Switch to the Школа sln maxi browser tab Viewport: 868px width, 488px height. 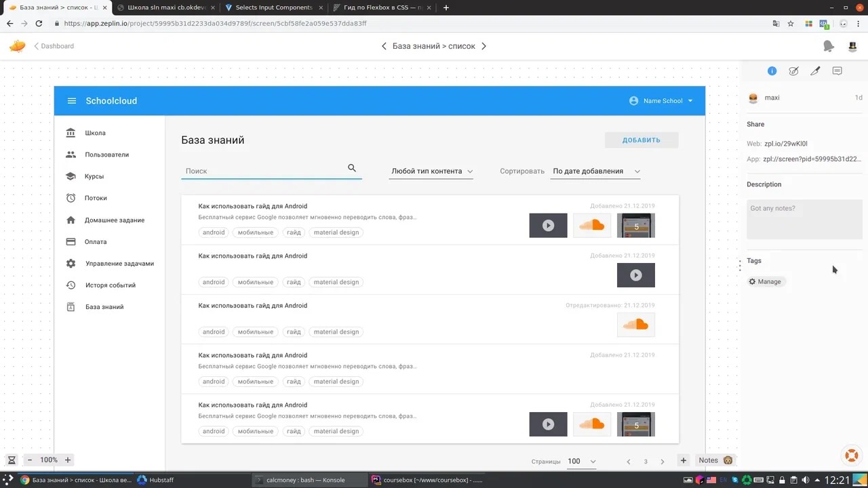tap(165, 7)
